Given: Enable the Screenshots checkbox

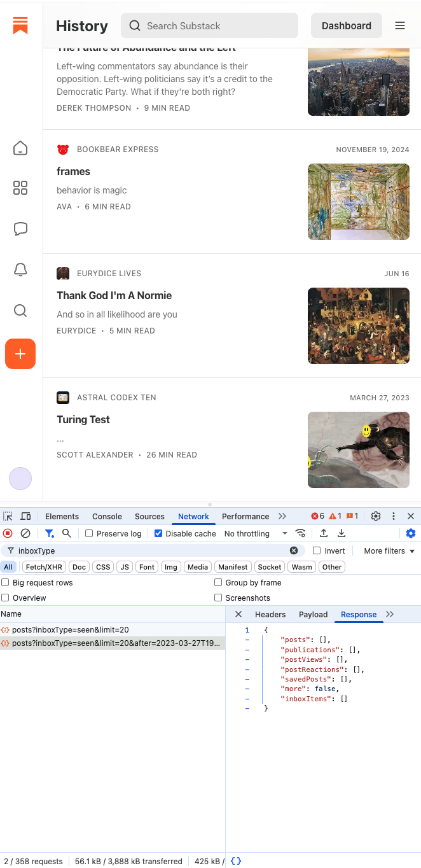Looking at the screenshot, I should click(218, 598).
